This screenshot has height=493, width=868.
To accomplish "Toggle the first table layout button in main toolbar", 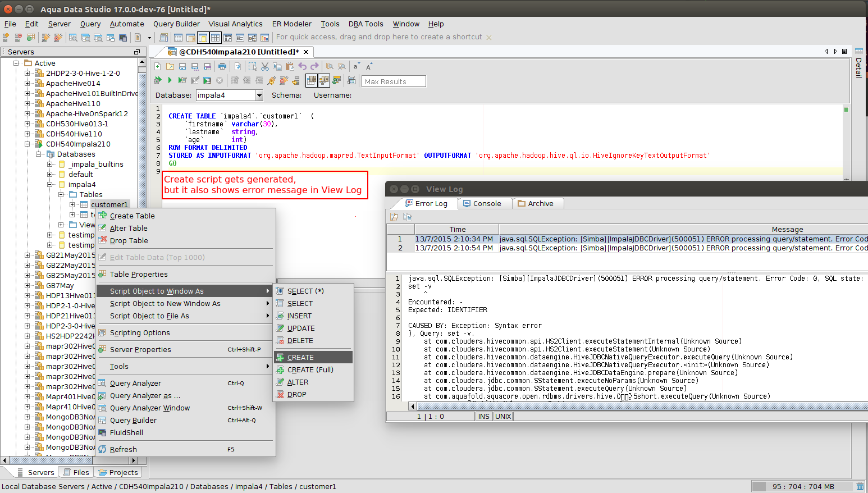I will 178,38.
